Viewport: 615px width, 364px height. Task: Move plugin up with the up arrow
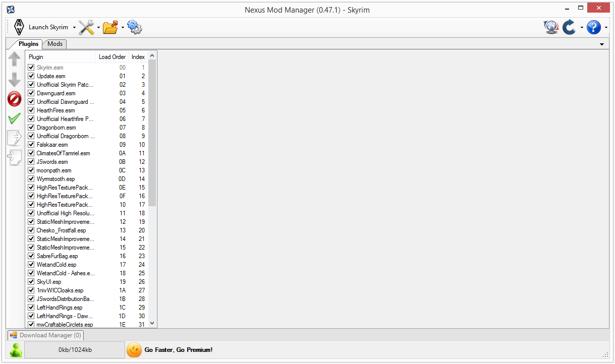pos(15,59)
